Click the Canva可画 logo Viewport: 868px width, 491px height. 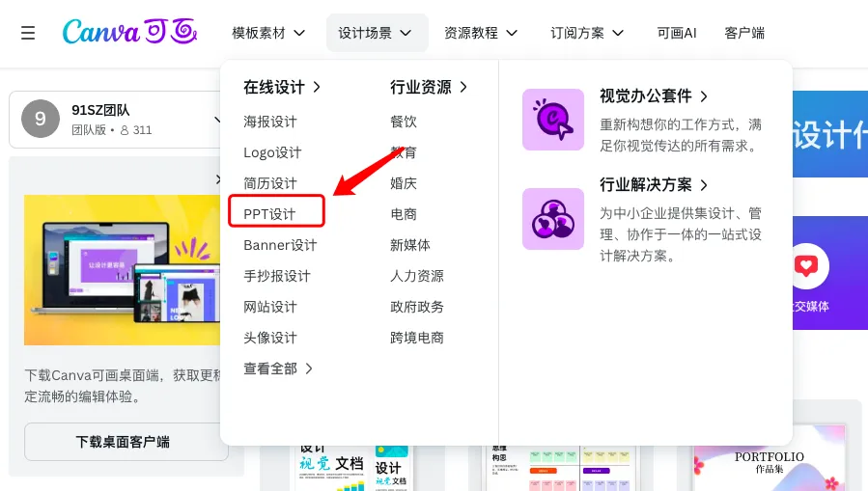pyautogui.click(x=129, y=32)
